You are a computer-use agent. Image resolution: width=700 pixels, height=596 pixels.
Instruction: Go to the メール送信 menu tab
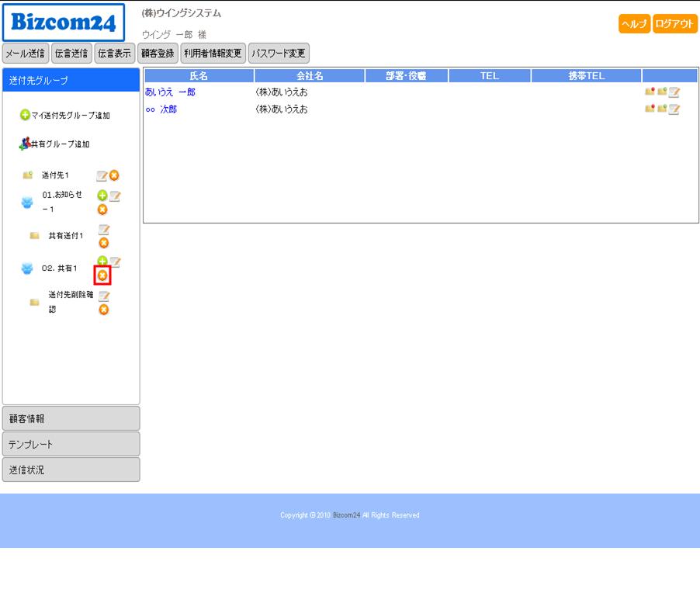[26, 54]
